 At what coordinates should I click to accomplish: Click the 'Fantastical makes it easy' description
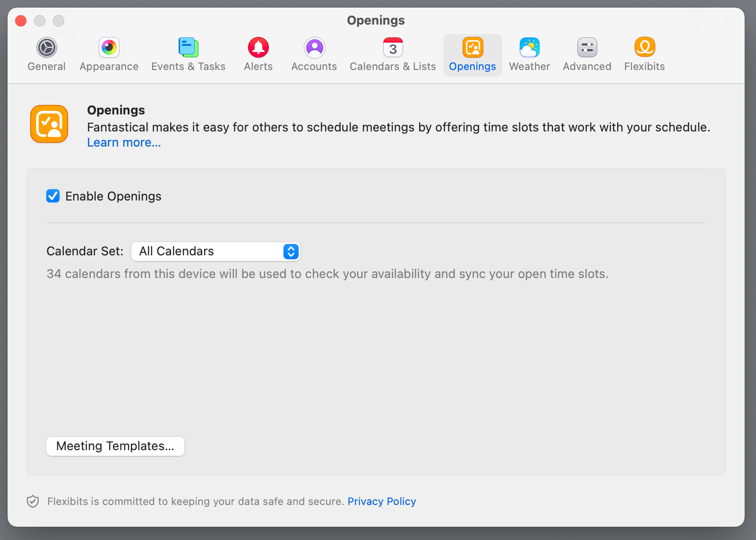coord(398,127)
